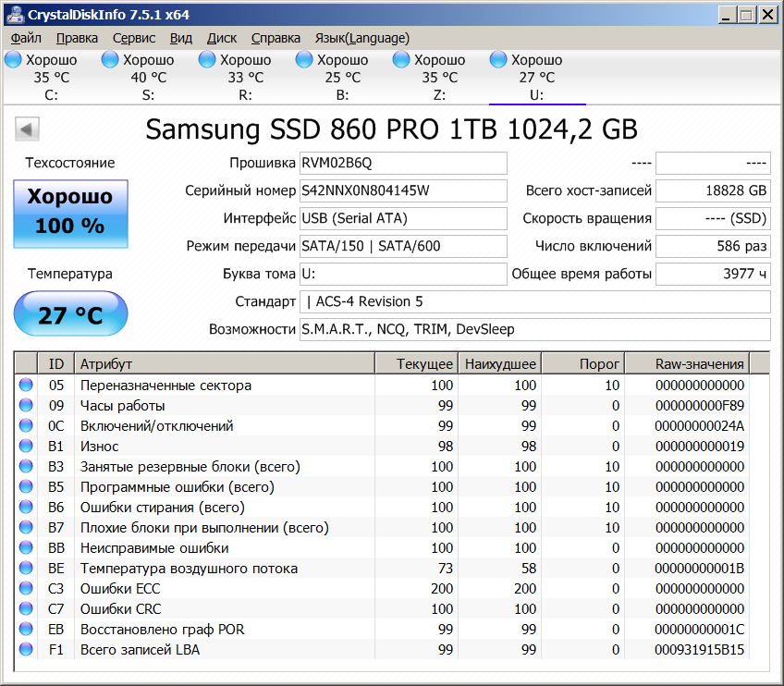Click the ID column header

[x=56, y=363]
